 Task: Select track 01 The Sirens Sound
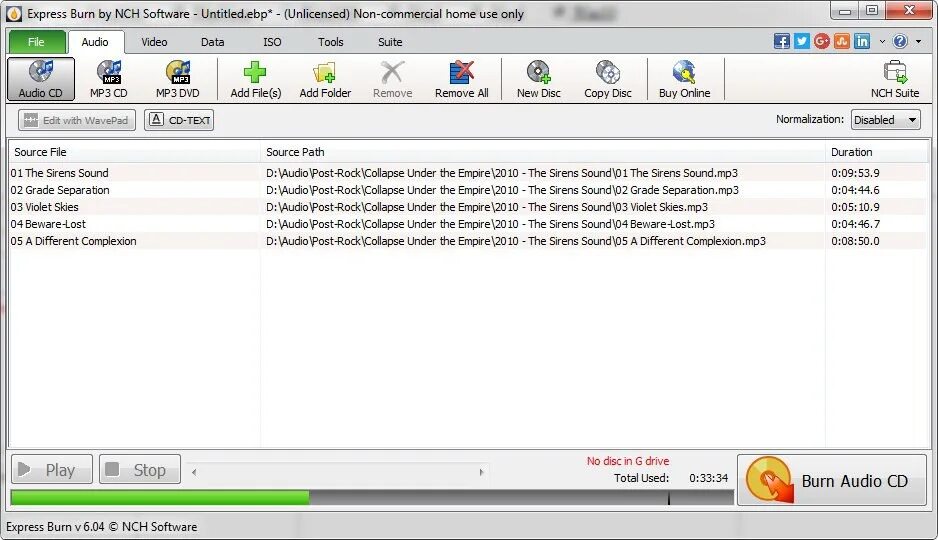pos(59,173)
